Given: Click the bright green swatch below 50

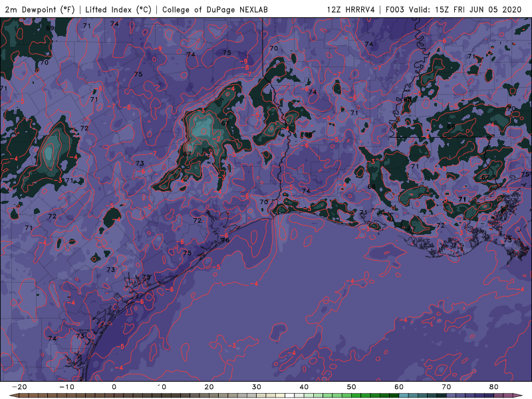Looking at the screenshot, I should click(356, 396).
